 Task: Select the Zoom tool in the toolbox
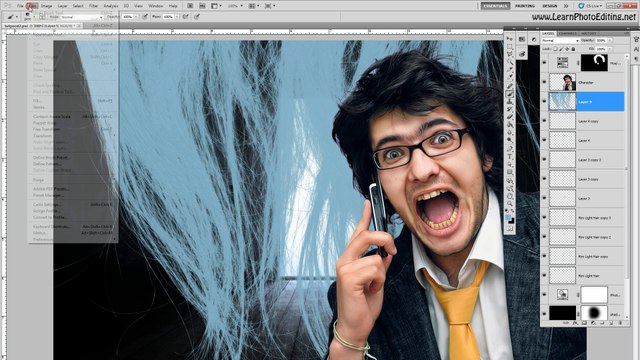click(510, 204)
